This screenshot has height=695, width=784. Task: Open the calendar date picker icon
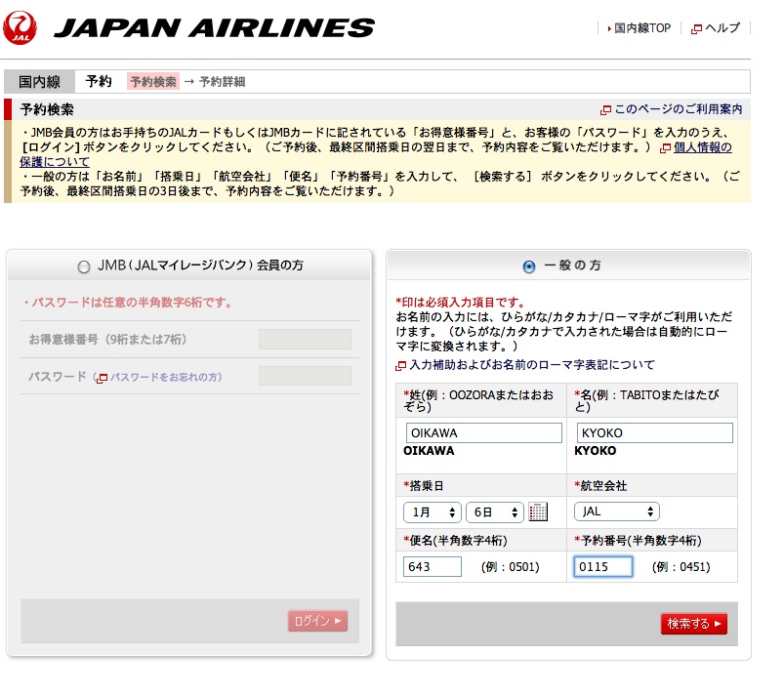(538, 511)
